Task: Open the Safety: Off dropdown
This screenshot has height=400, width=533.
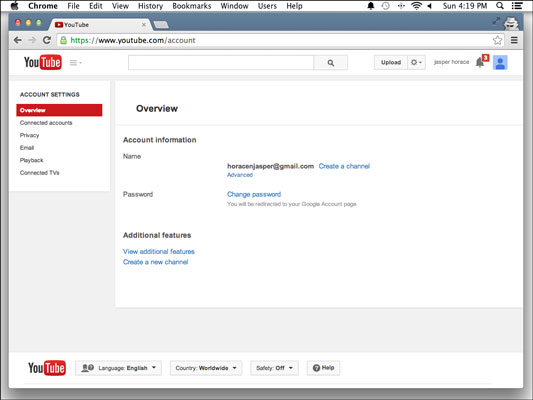Action: [274, 368]
